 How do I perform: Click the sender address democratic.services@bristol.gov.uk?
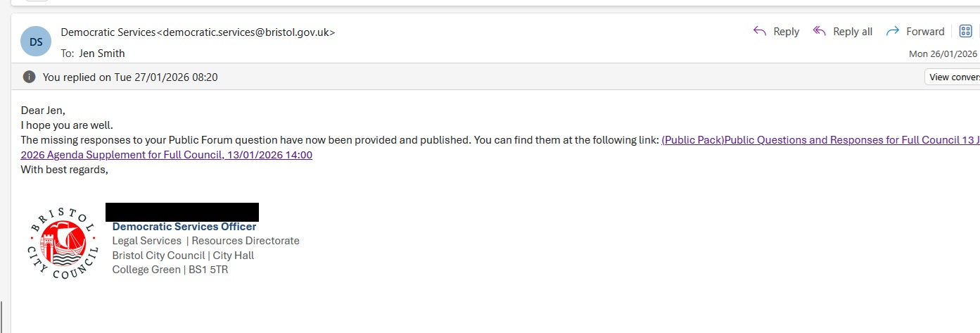pos(247,32)
